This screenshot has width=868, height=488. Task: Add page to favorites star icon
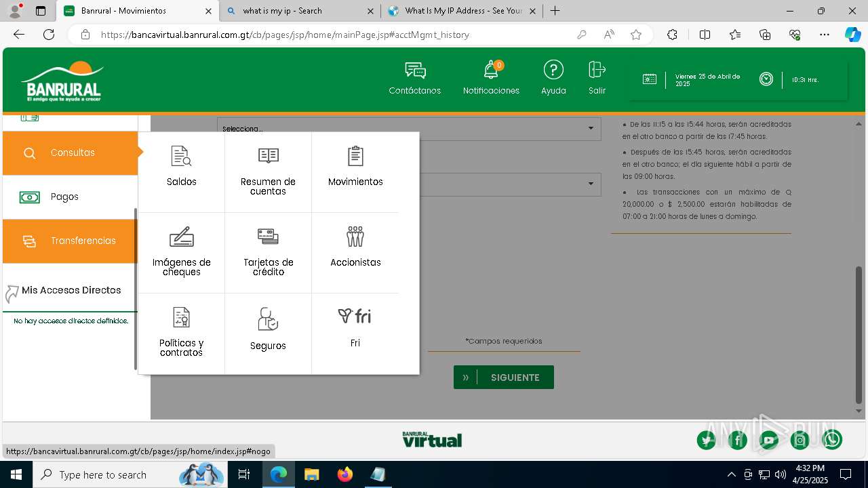(636, 35)
